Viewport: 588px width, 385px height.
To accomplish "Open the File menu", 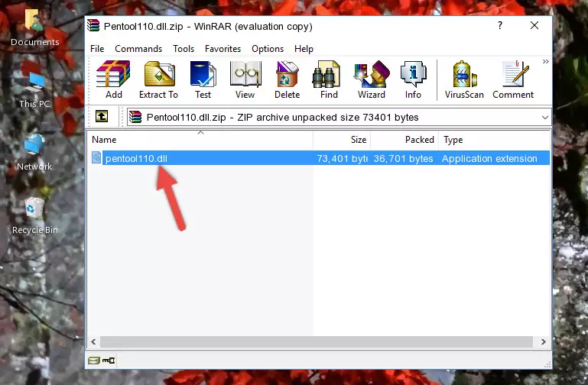I will (97, 49).
